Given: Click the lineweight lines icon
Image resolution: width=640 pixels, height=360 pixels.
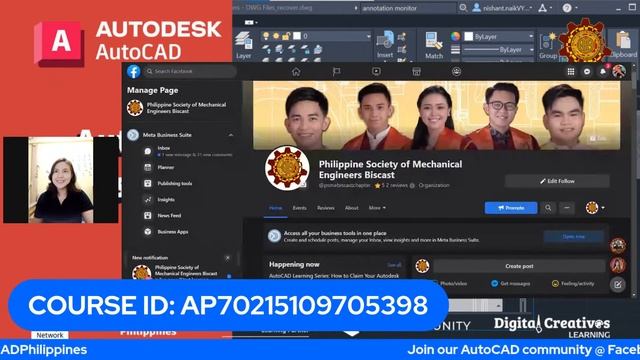Looking at the screenshot, I should [455, 49].
